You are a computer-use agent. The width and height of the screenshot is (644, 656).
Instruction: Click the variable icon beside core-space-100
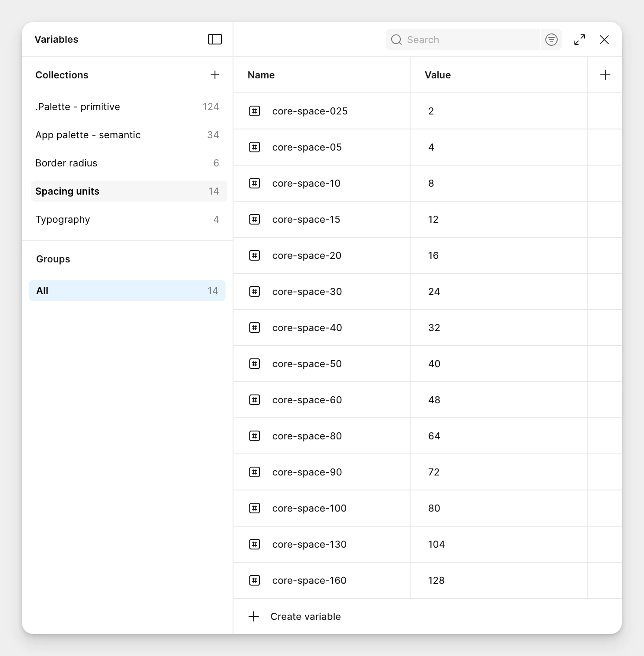click(255, 508)
